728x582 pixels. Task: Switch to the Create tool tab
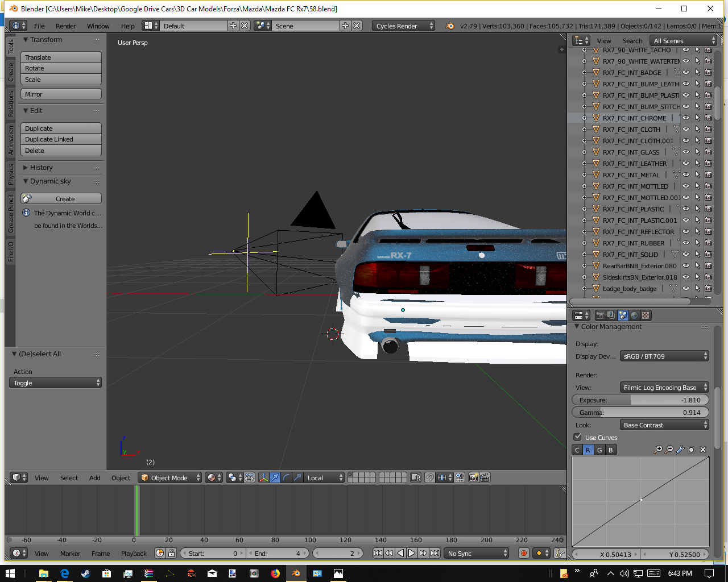10,72
